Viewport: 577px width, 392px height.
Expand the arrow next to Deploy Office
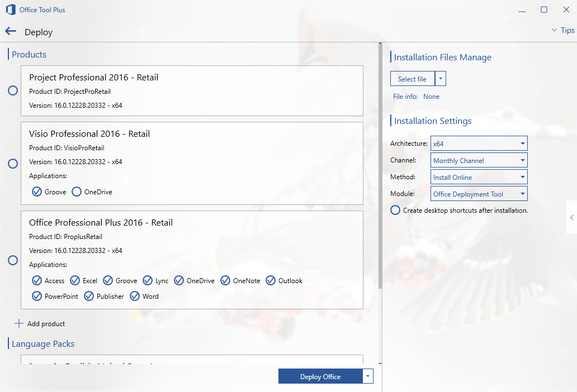tap(368, 376)
